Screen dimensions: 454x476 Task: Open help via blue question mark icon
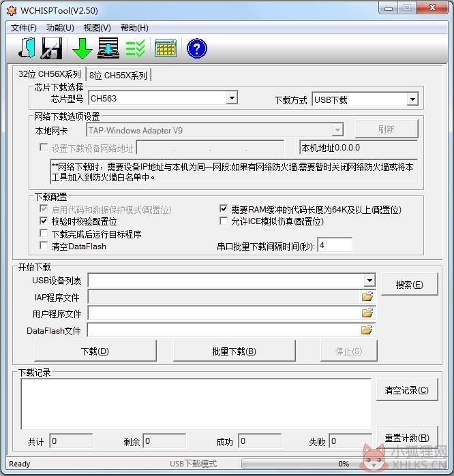pos(196,48)
